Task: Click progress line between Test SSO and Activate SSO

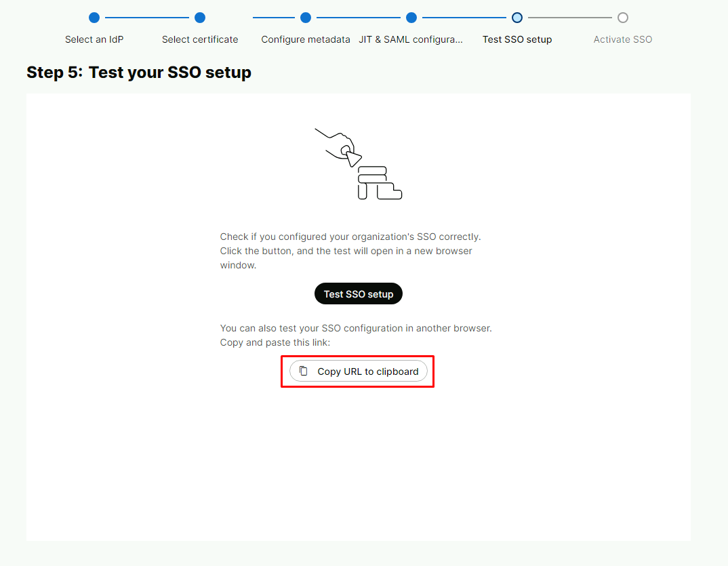Action: [570, 18]
